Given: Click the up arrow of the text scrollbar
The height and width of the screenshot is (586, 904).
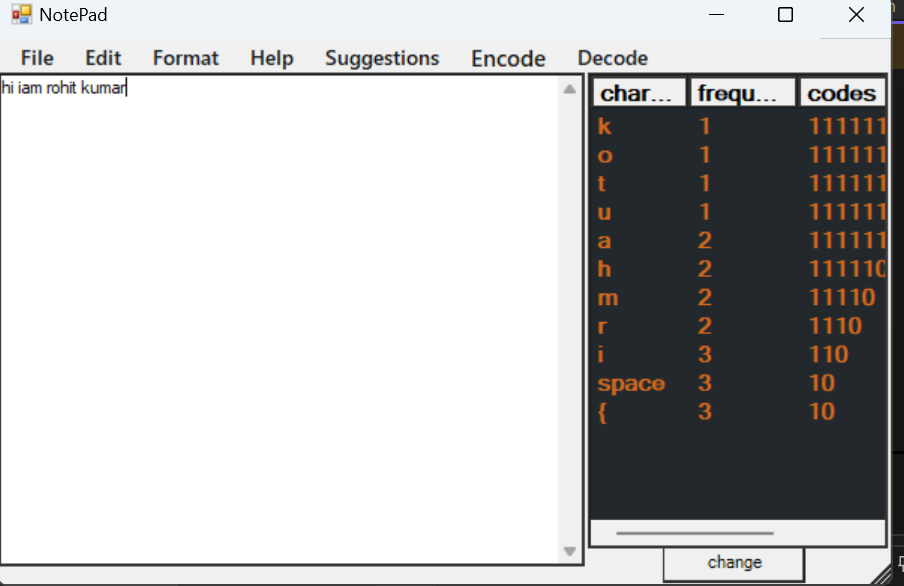Looking at the screenshot, I should 570,88.
